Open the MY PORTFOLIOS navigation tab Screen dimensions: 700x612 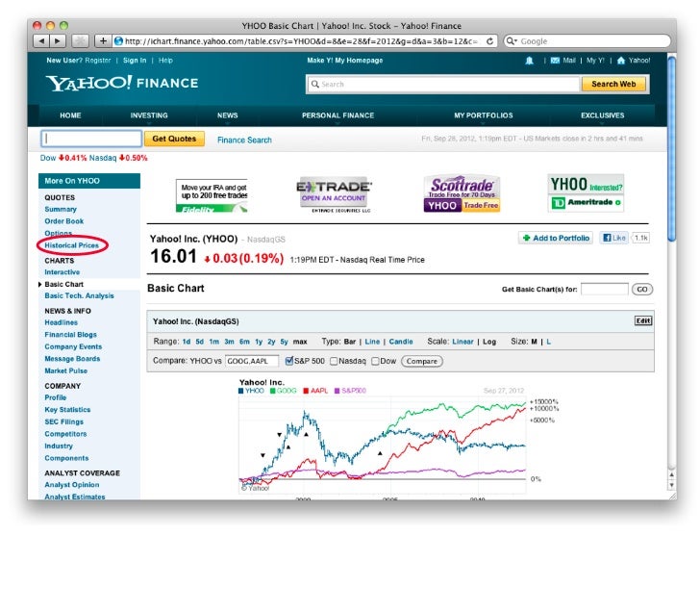(484, 115)
